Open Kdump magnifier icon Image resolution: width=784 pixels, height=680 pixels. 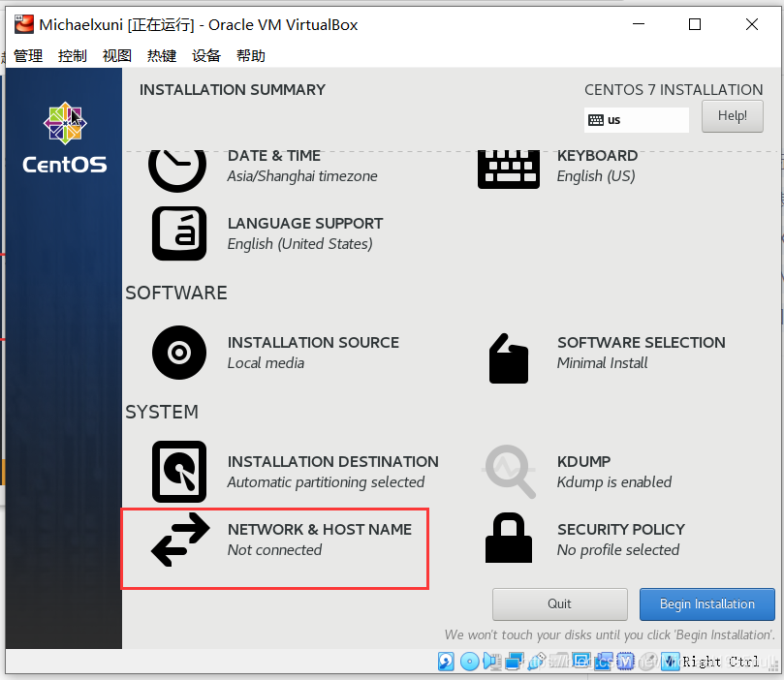(509, 472)
